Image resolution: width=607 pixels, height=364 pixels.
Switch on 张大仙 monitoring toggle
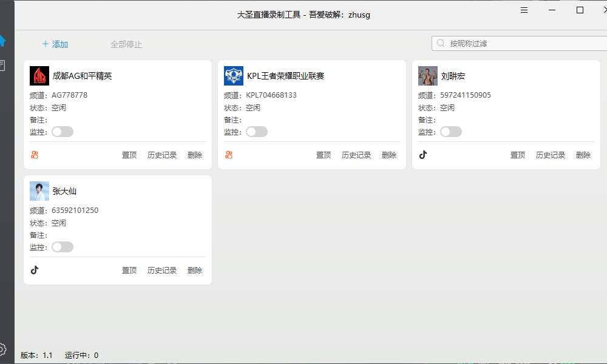pos(63,247)
